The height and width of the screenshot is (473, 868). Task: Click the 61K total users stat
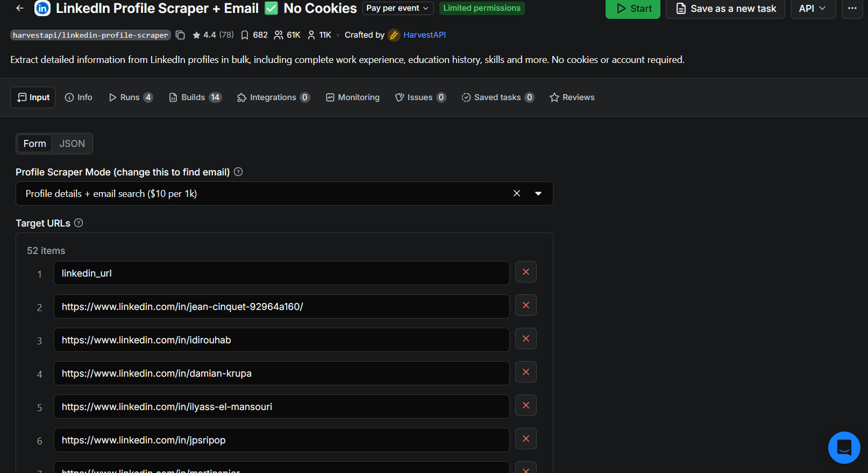pyautogui.click(x=287, y=35)
